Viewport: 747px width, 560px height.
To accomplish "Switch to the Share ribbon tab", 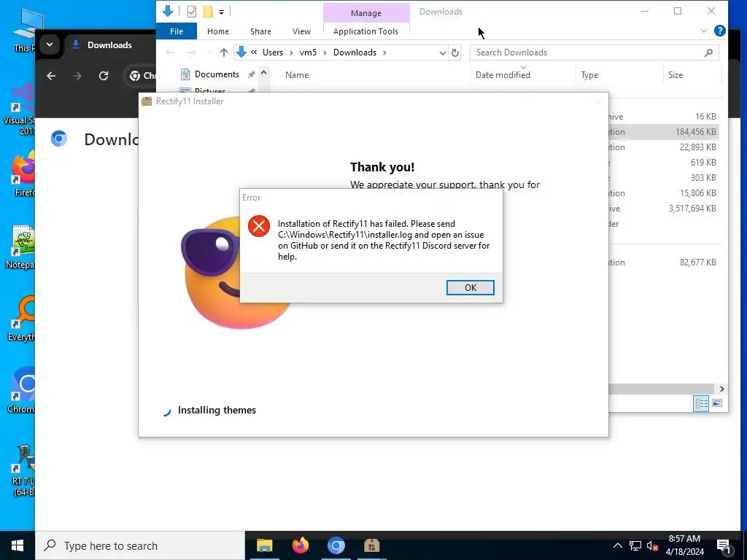I will click(260, 31).
